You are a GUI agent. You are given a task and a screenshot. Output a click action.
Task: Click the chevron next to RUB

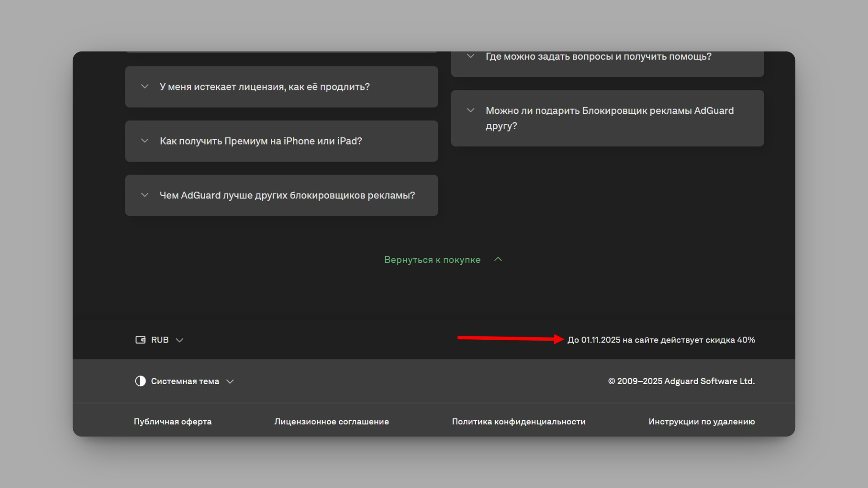[x=179, y=340]
